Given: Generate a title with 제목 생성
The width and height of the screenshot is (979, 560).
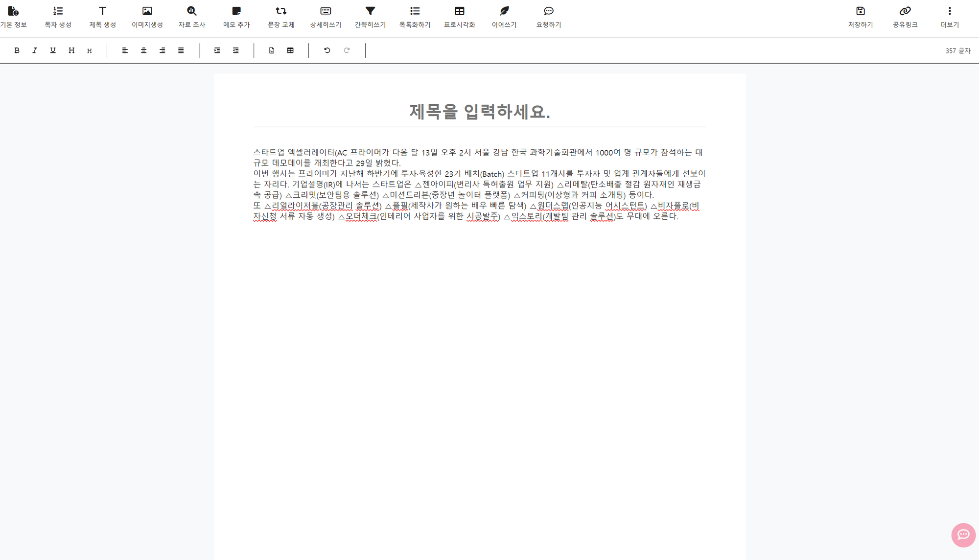Looking at the screenshot, I should pyautogui.click(x=102, y=17).
